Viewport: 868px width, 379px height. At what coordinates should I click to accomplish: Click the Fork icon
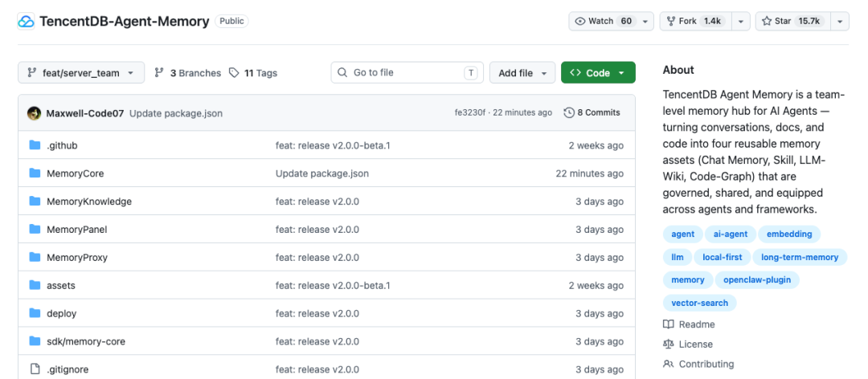[x=671, y=21]
